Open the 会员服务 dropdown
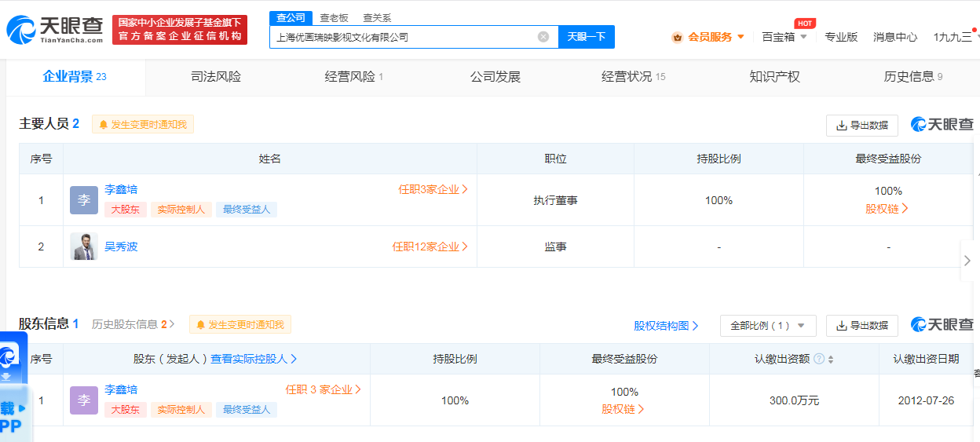This screenshot has width=980, height=442. (708, 37)
